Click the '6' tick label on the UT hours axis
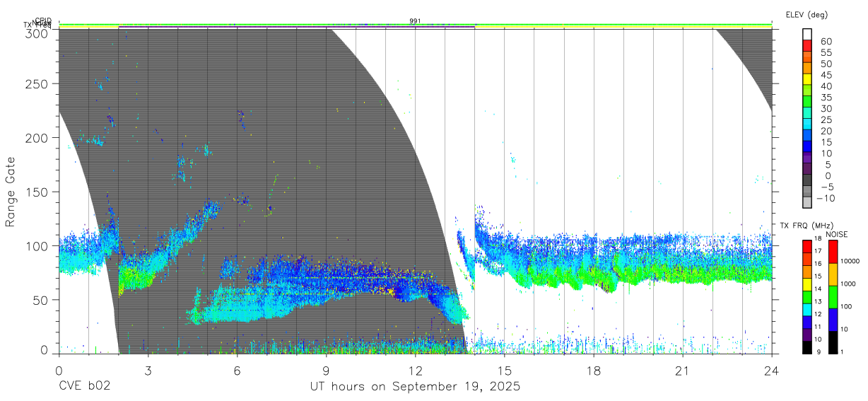The image size is (868, 401). pyautogui.click(x=237, y=371)
